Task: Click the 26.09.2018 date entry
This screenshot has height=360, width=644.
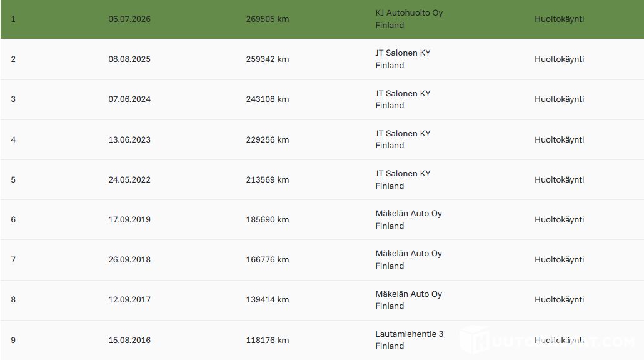Action: click(129, 260)
